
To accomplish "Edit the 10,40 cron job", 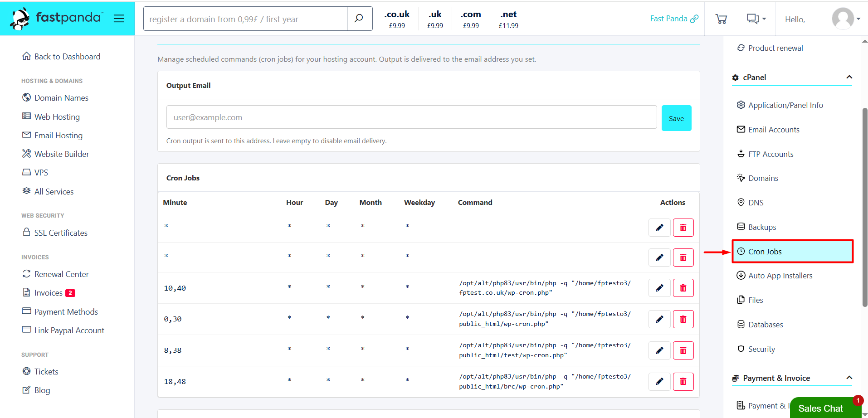I will (659, 288).
